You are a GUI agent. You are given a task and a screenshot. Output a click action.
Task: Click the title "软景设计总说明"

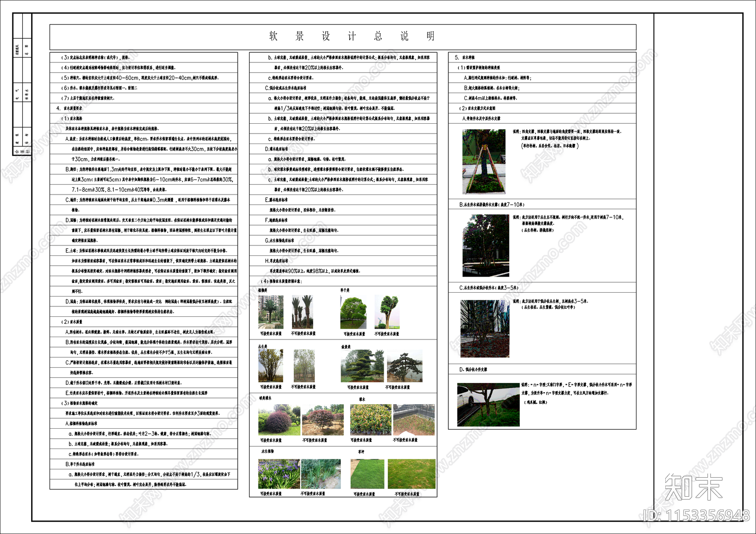352,36
